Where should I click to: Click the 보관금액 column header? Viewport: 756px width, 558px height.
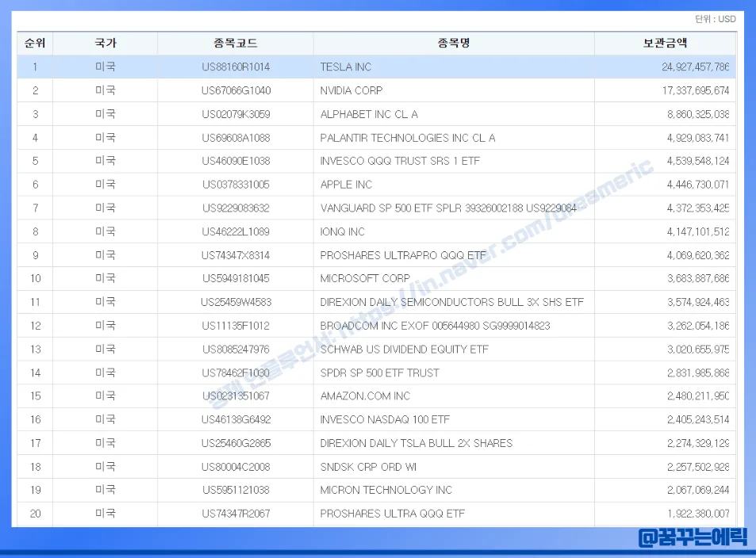pos(665,43)
